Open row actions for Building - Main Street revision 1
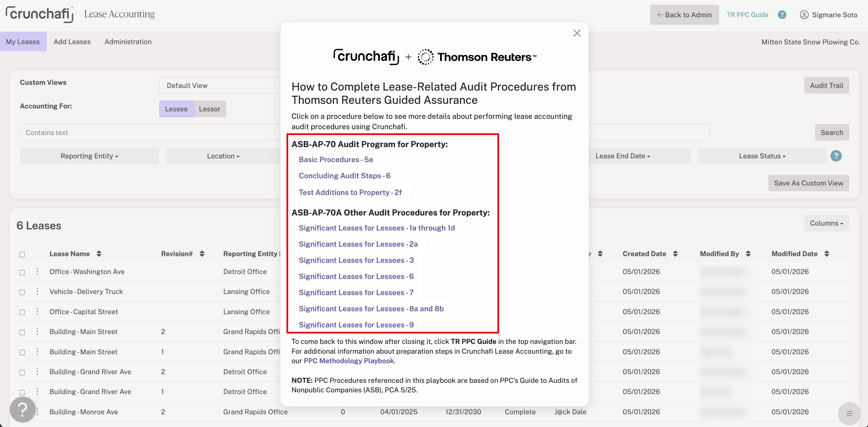Screen dimensions: 868x427 tap(37, 351)
